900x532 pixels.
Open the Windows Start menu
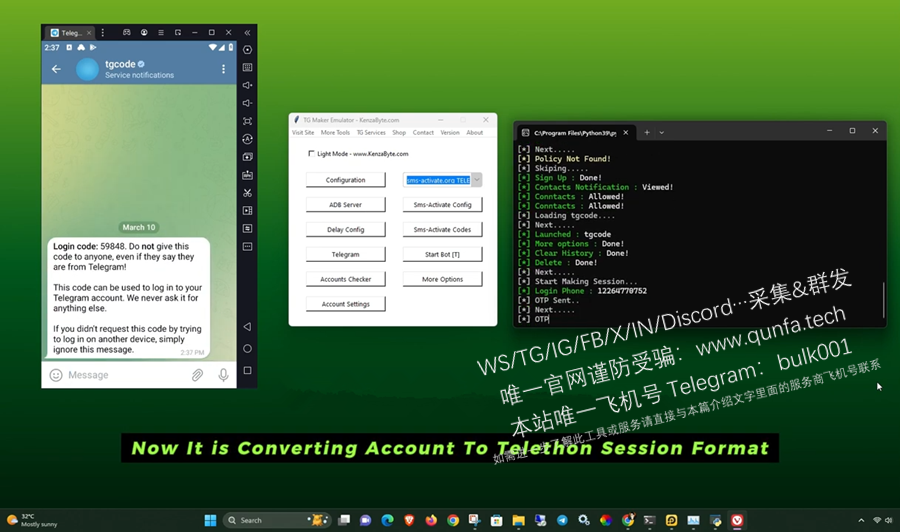coord(211,520)
